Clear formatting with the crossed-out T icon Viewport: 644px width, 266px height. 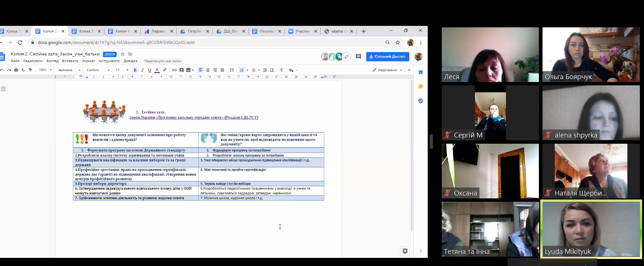282,70
